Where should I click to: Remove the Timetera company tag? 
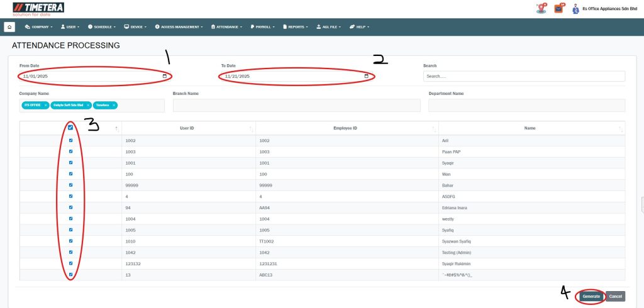114,105
